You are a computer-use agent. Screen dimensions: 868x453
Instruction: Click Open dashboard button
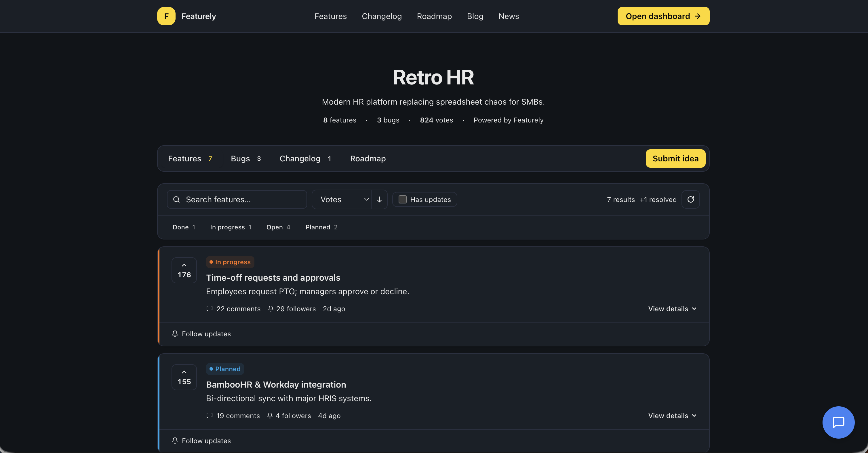pos(663,16)
